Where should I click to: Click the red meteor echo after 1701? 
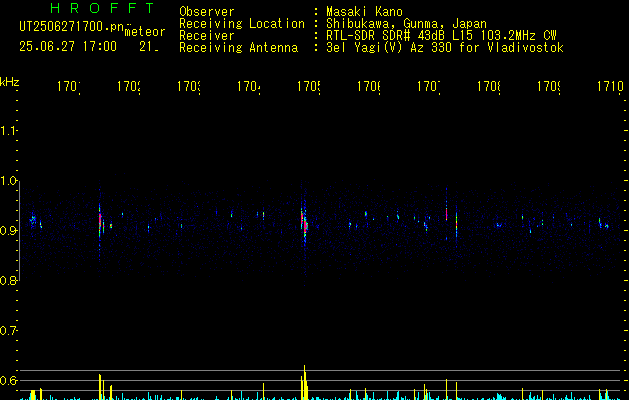100,221
